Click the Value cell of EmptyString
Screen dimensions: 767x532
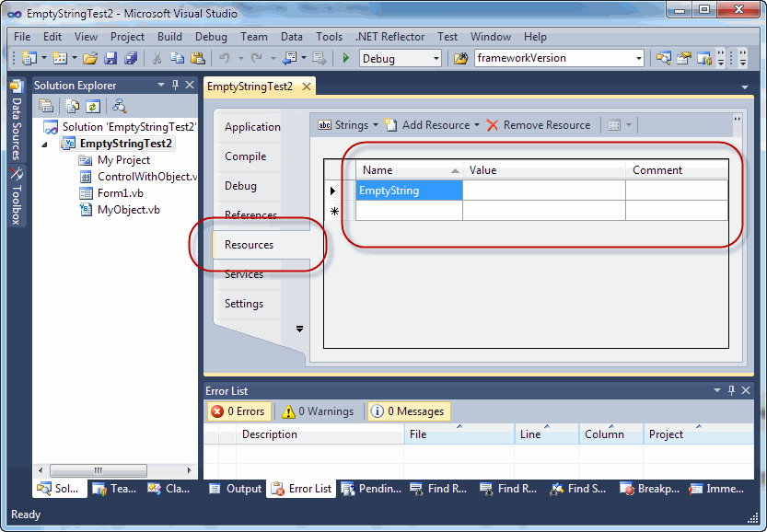tap(543, 191)
